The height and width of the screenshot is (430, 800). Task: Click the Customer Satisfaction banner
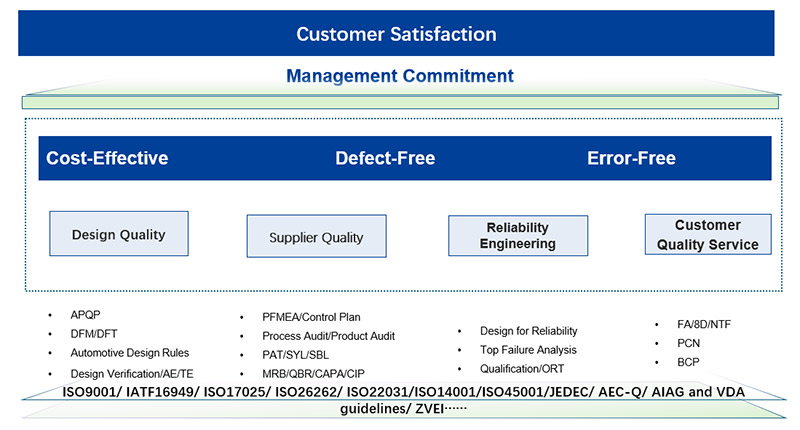pyautogui.click(x=396, y=34)
